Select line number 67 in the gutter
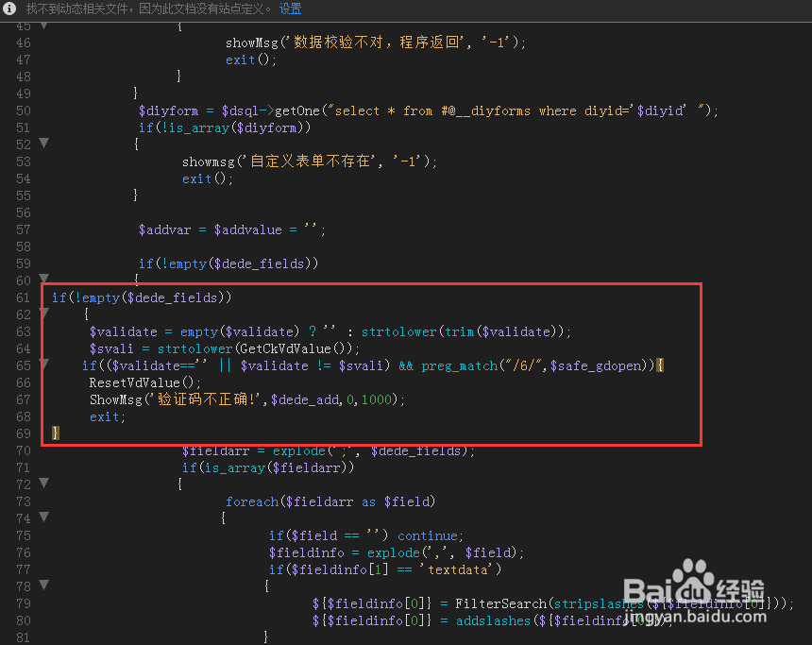 tap(24, 399)
